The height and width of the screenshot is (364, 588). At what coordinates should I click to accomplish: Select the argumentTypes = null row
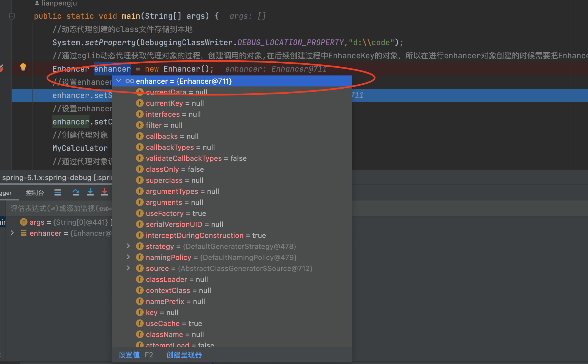coord(232,191)
